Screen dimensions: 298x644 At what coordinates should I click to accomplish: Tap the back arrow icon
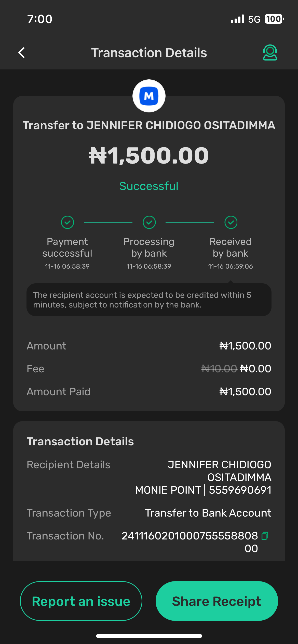(x=22, y=53)
